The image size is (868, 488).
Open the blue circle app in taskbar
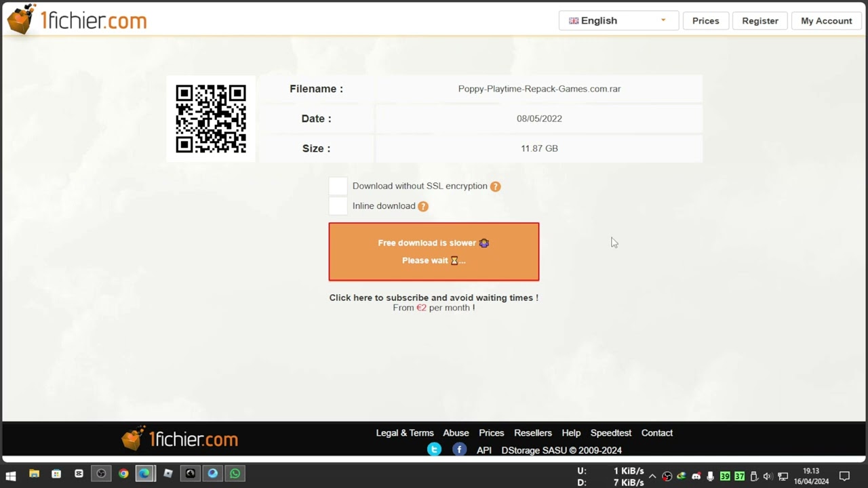pyautogui.click(x=213, y=474)
